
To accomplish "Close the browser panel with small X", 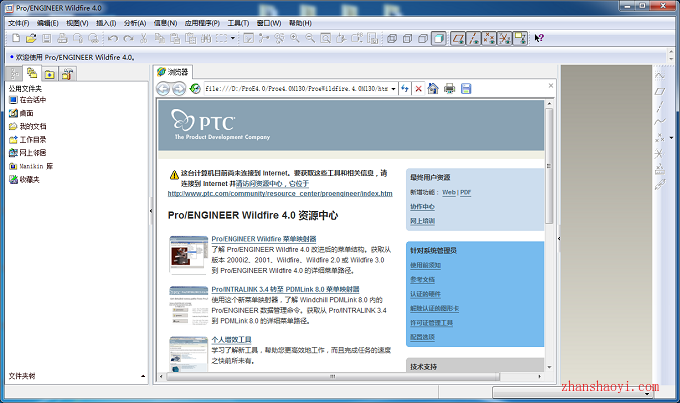I will (551, 85).
